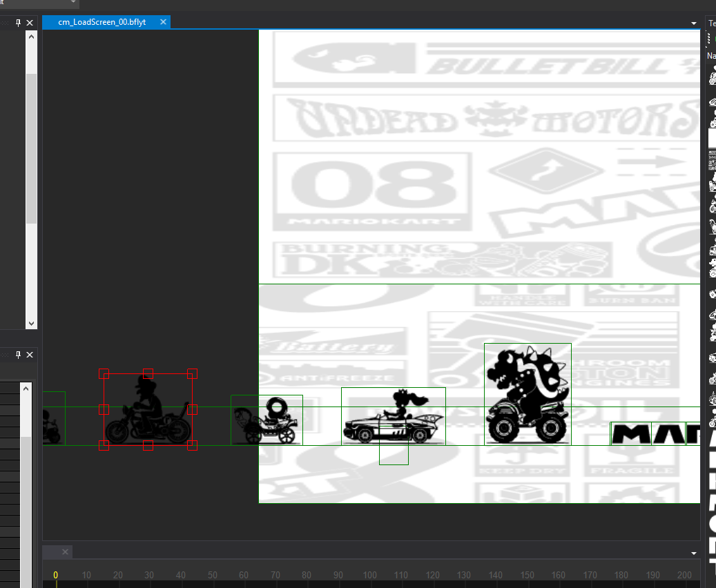
Task: Select the Peach convertible car pane
Action: pos(394,416)
